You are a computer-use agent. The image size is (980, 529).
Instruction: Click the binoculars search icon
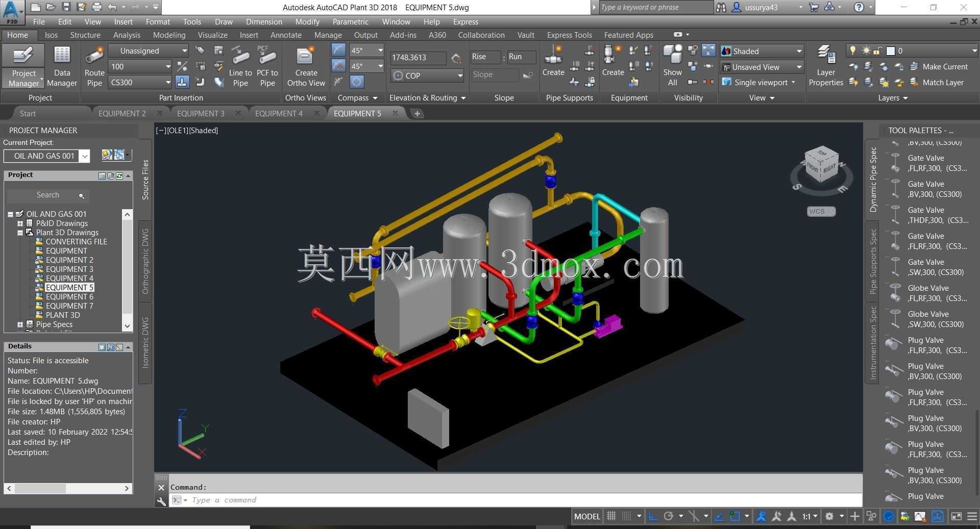coord(721,7)
